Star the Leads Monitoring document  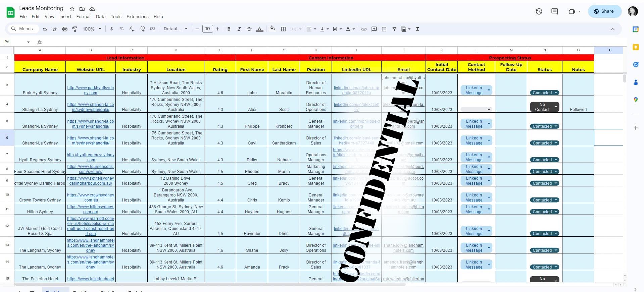coord(72,9)
